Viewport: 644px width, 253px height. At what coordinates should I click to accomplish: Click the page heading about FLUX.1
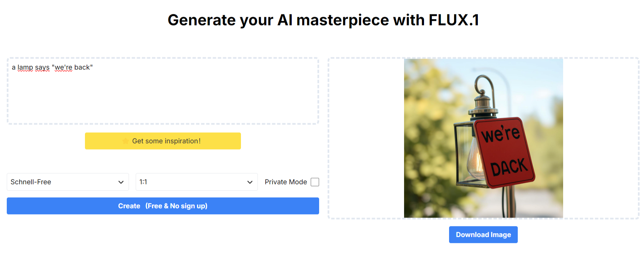coord(323,20)
